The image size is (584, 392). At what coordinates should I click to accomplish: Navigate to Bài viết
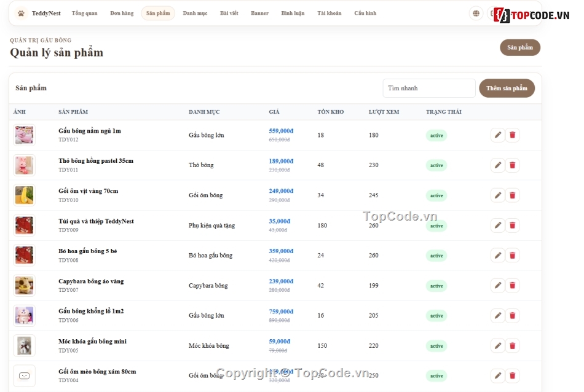(229, 14)
